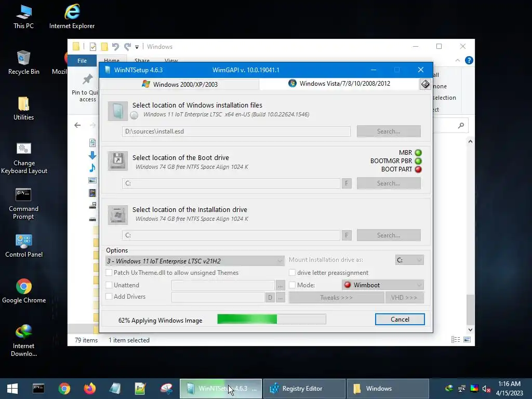This screenshot has height=399, width=532.
Task: Click Search for the Installation drive
Action: [x=389, y=235]
